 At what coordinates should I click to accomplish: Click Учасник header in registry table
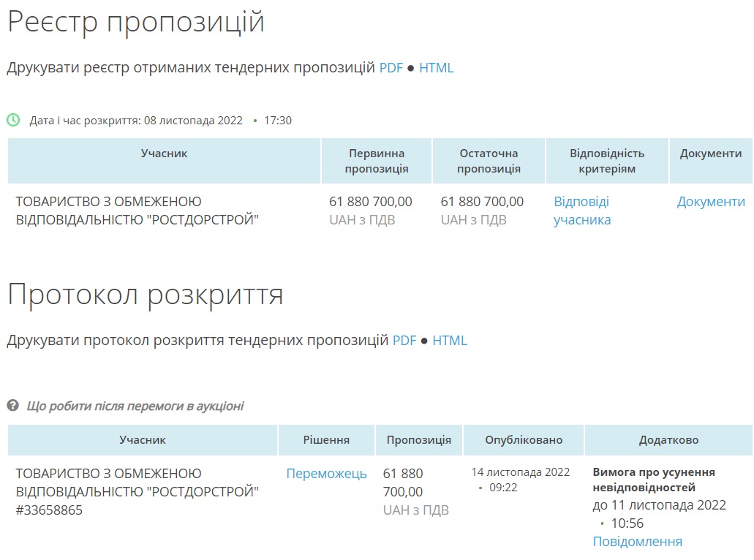[x=164, y=161]
